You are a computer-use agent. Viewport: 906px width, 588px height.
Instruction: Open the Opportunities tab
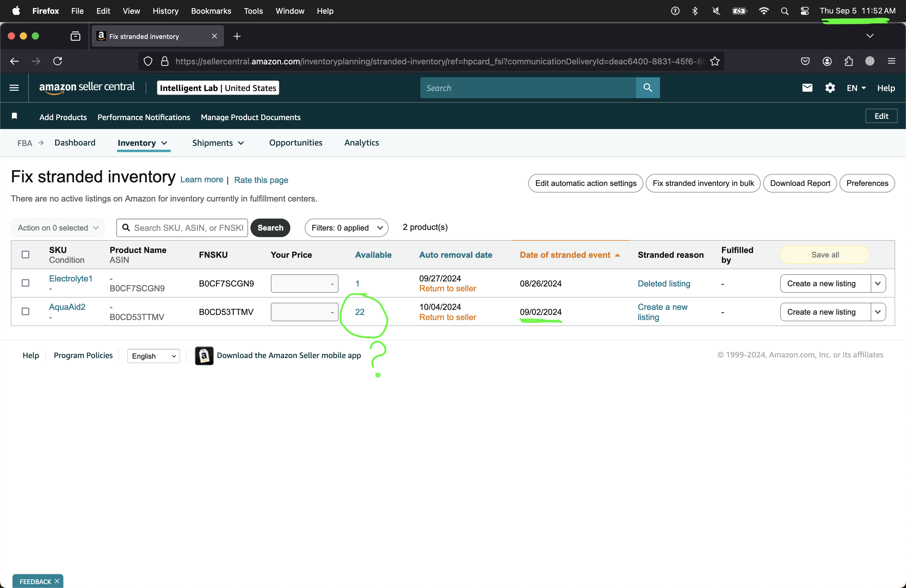pyautogui.click(x=296, y=143)
